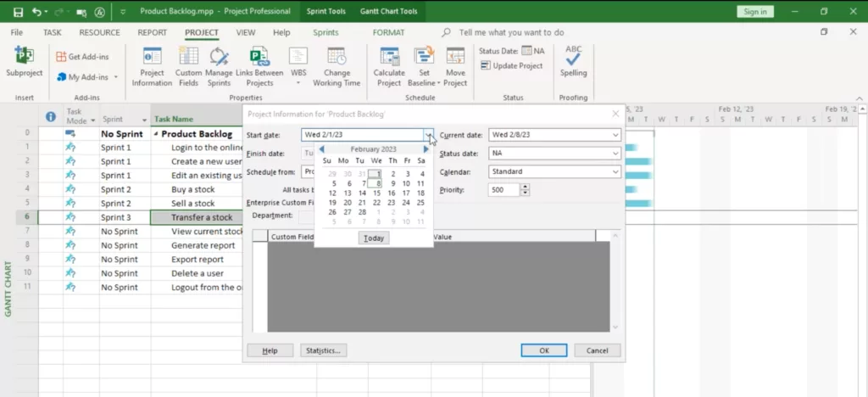Click the task mode icon for row 9
This screenshot has height=397, width=868.
pyautogui.click(x=70, y=259)
